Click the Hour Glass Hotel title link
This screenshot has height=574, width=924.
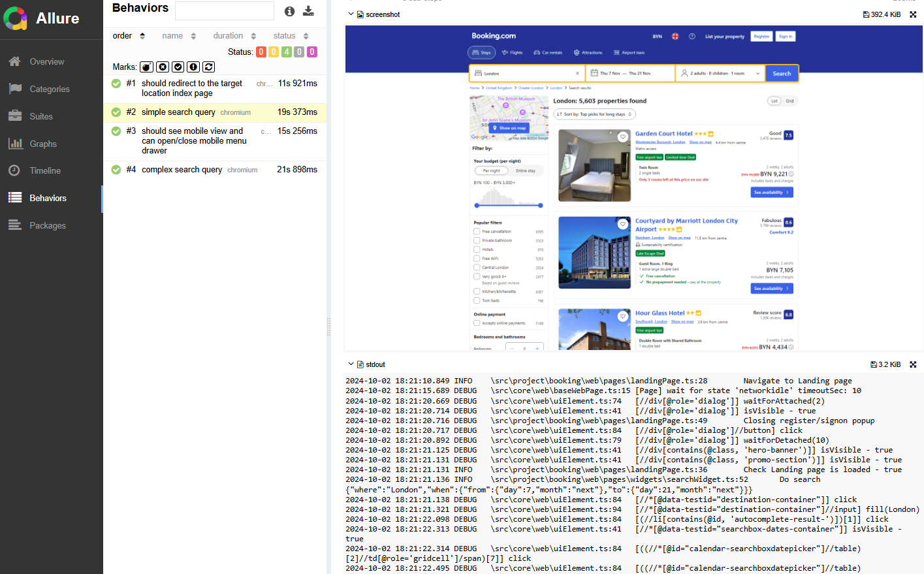click(660, 313)
